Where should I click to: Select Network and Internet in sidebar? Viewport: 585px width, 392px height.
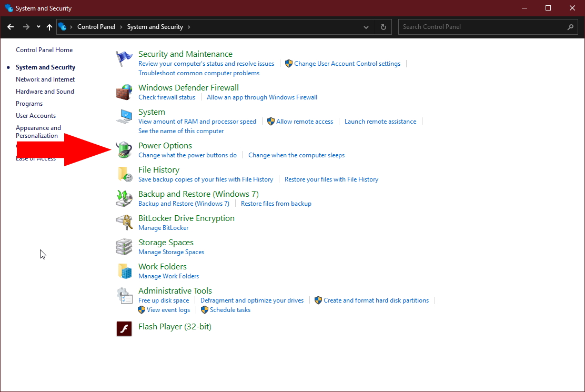pos(45,79)
